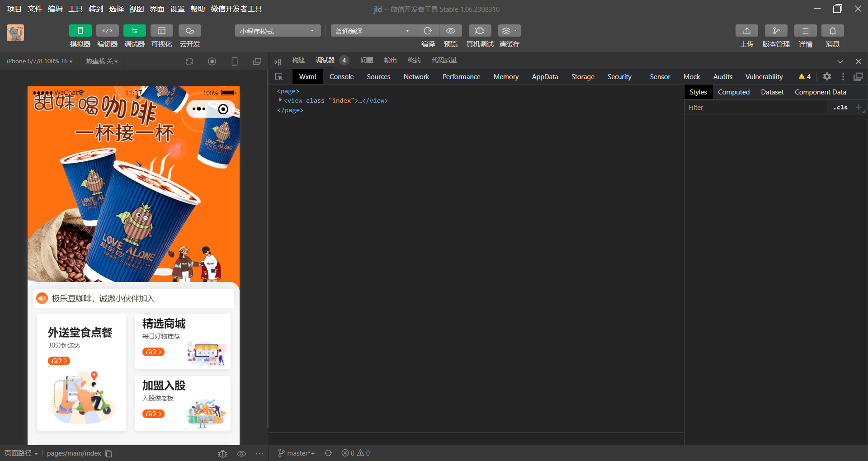This screenshot has height=461, width=868.
Task: Click the preview eye icon
Action: tap(451, 31)
